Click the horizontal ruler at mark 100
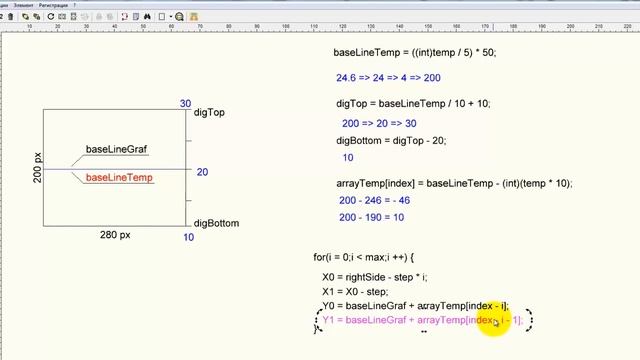This screenshot has width=640, height=360. click(x=286, y=28)
